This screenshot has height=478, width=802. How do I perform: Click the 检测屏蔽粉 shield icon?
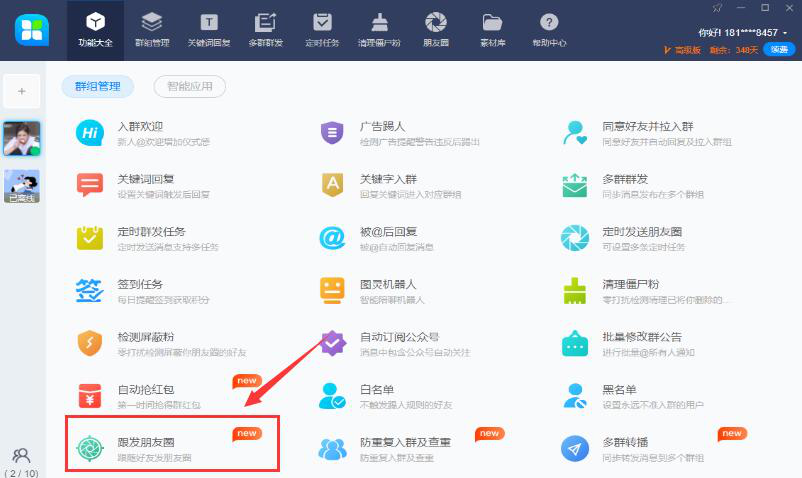90,343
